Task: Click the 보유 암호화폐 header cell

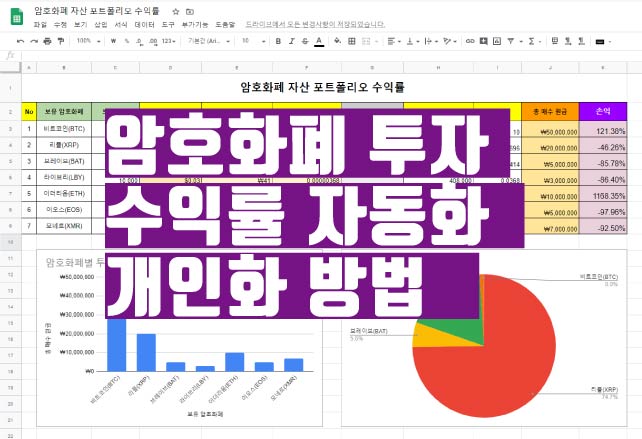Action: pos(64,111)
